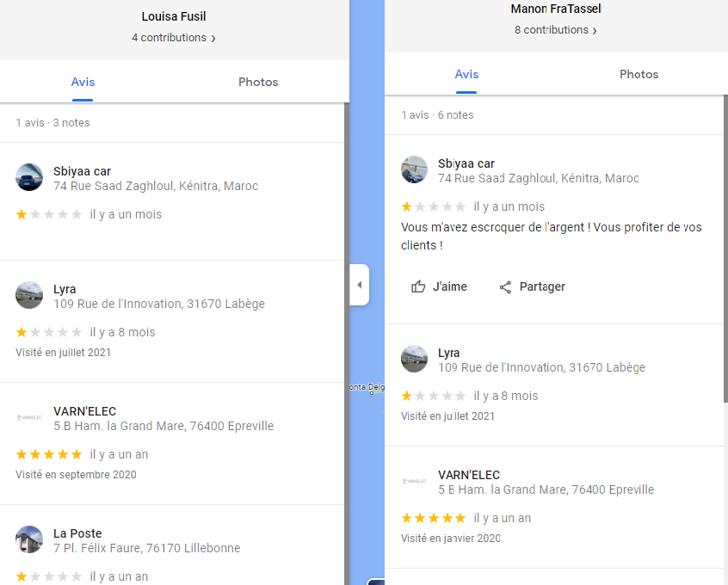Open the Sbiyaa car business link
The image size is (728, 585).
coord(81,171)
